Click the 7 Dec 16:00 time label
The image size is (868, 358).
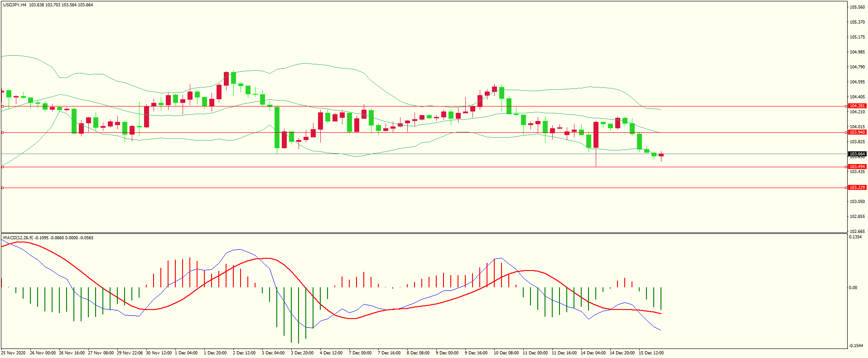[x=389, y=353]
